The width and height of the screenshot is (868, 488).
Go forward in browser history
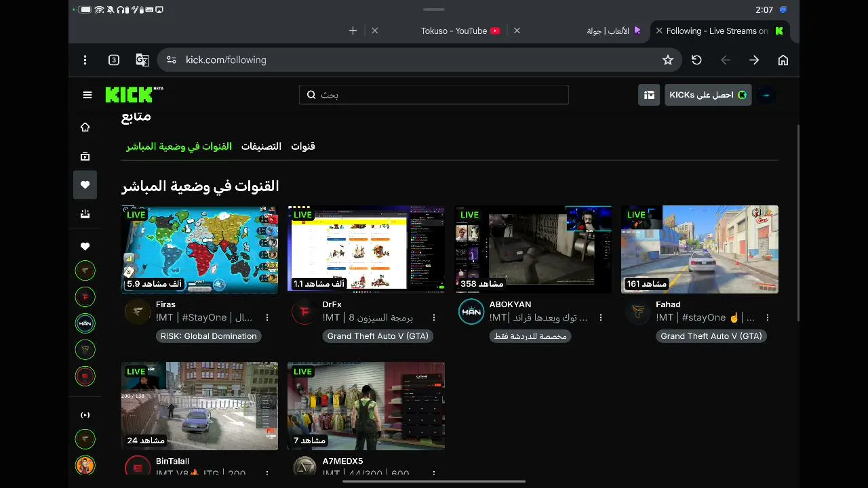(x=754, y=60)
